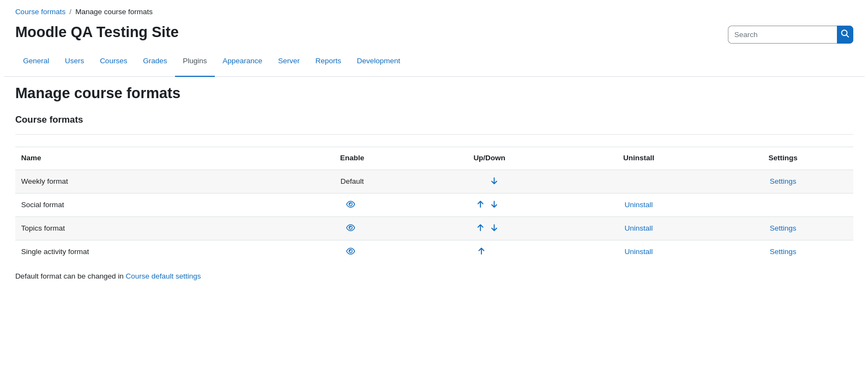Click the Social format name cell
This screenshot has height=374, width=868.
click(43, 205)
